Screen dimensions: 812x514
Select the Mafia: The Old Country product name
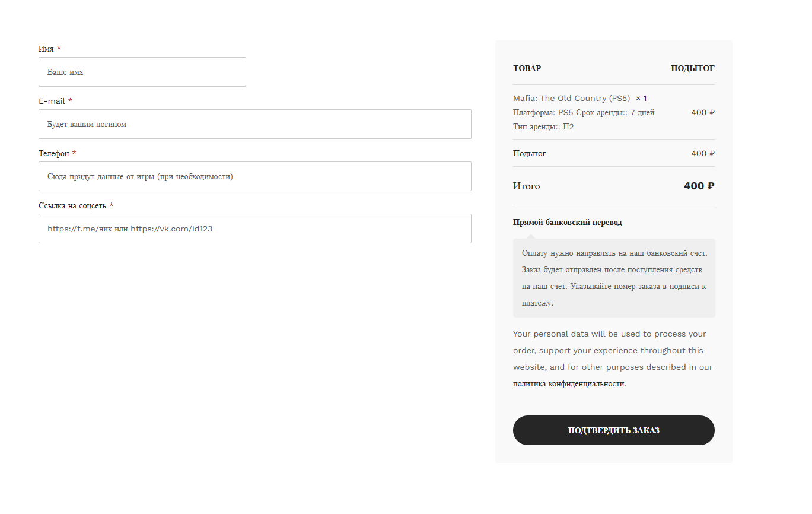tap(571, 99)
